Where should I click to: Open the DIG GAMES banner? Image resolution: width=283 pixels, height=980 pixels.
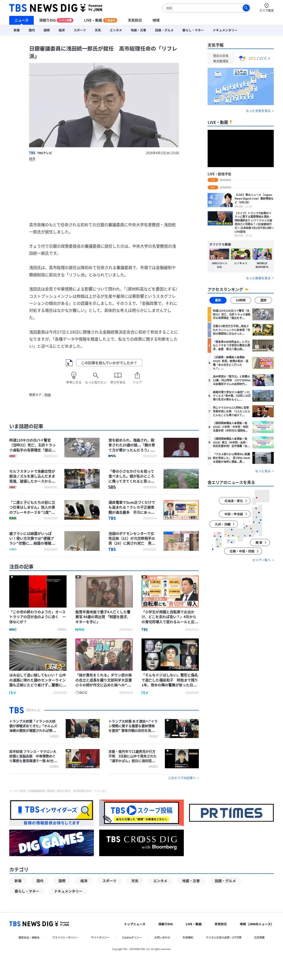(x=52, y=843)
